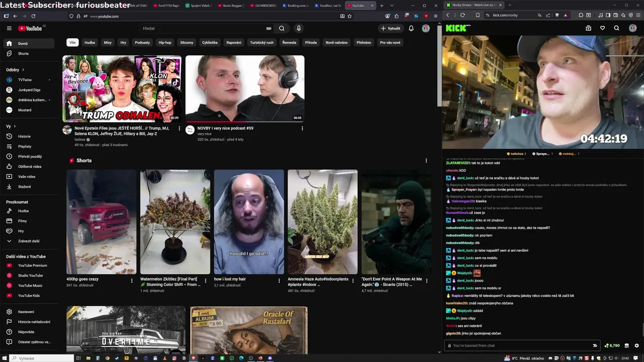Open Nastavení settings in the YouTube sidebar
The width and height of the screenshot is (644, 362).
[x=30, y=312]
